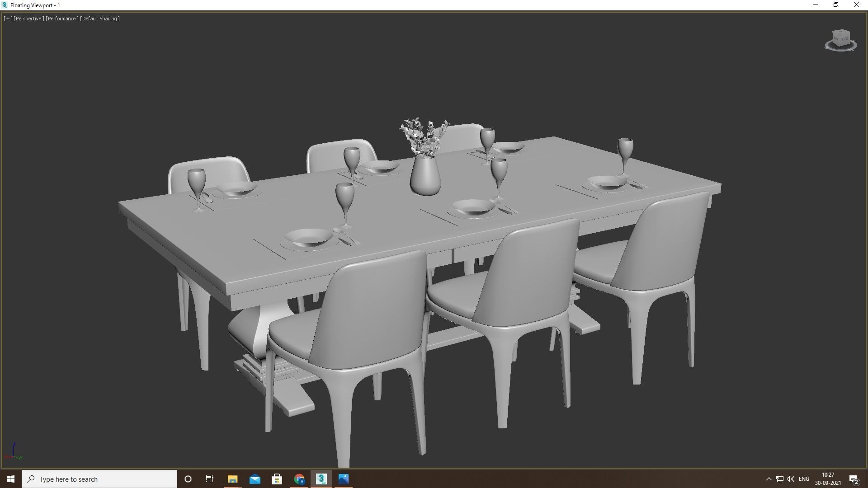The width and height of the screenshot is (868, 488).
Task: Open the Photos app on taskbar
Action: click(343, 479)
